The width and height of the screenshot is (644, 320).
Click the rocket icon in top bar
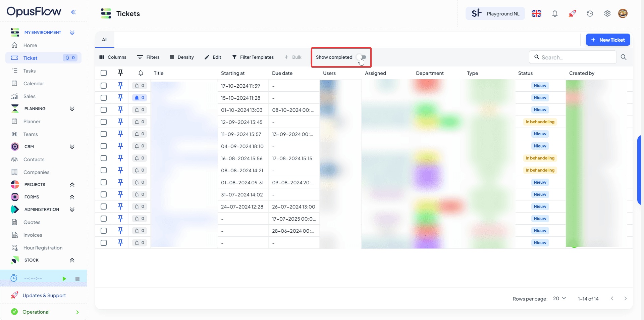point(572,14)
